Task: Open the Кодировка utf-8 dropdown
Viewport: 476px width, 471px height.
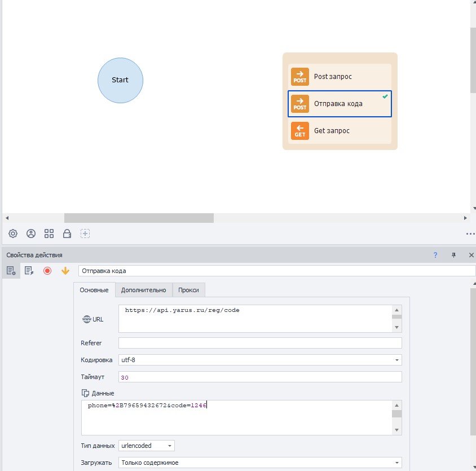Action: pyautogui.click(x=260, y=360)
